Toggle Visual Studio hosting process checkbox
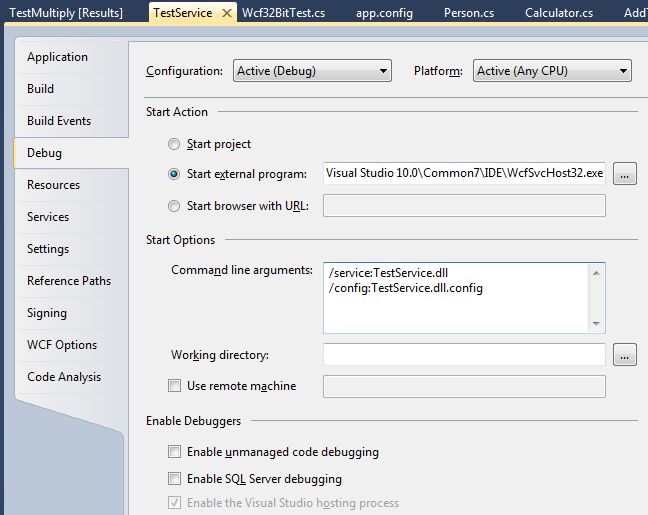This screenshot has width=648, height=515. (x=174, y=503)
